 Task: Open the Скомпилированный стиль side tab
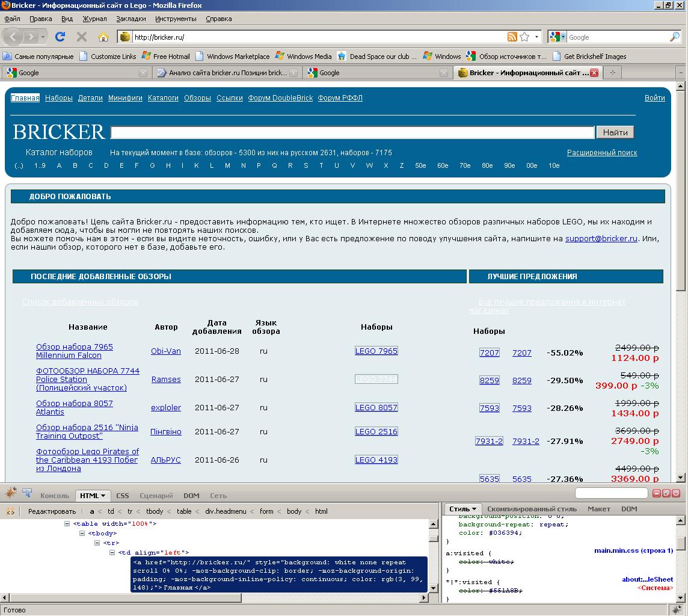[532, 509]
